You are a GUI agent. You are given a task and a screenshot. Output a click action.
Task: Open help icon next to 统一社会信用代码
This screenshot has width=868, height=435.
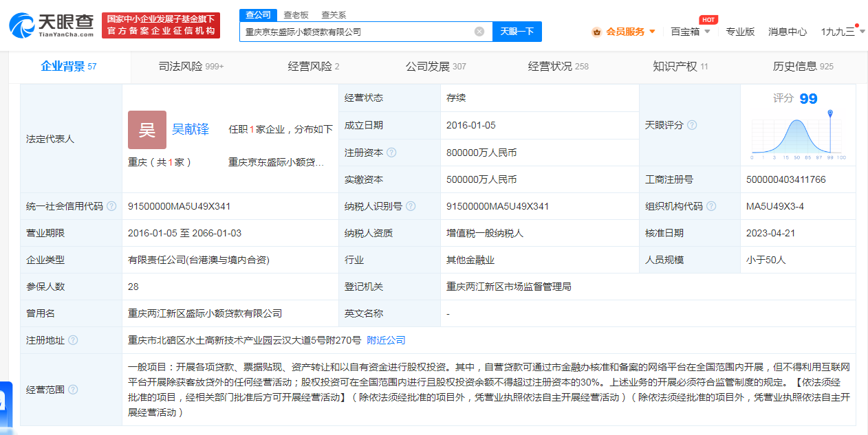tap(111, 206)
